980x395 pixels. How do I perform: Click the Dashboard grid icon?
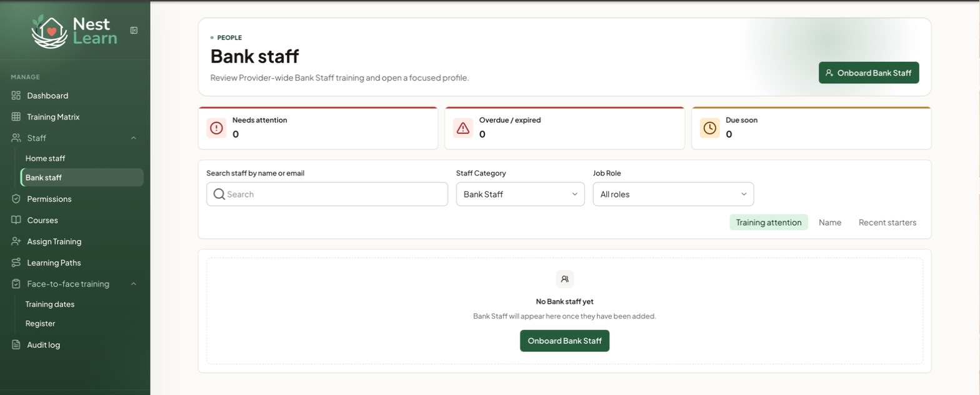coord(16,96)
